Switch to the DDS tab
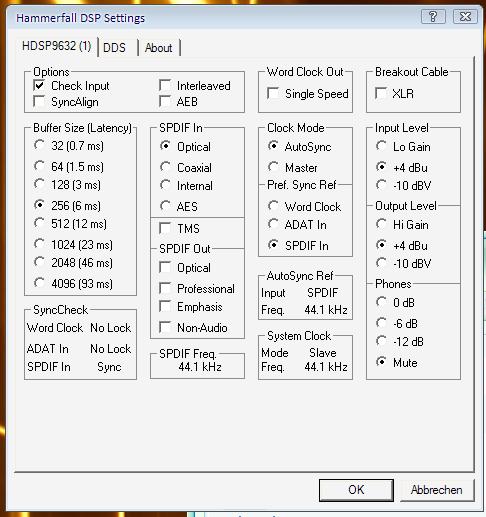Image resolution: width=486 pixels, height=517 pixels. coord(114,48)
